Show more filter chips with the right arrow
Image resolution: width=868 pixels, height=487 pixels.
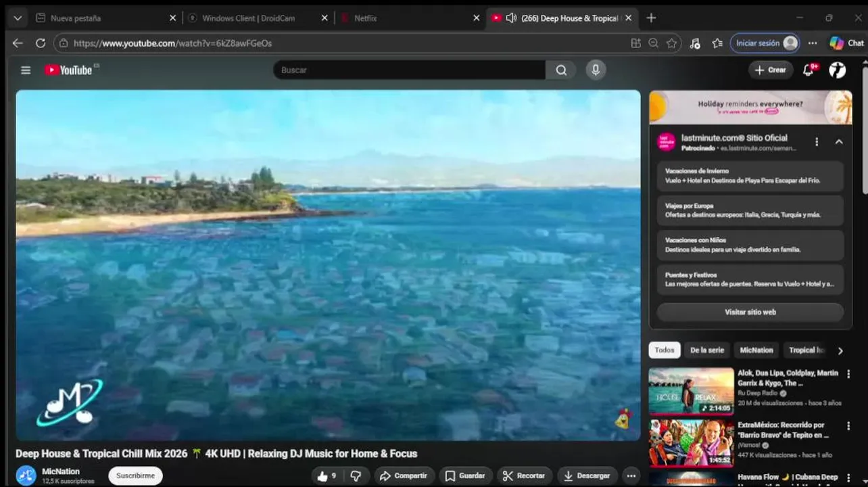pyautogui.click(x=840, y=350)
